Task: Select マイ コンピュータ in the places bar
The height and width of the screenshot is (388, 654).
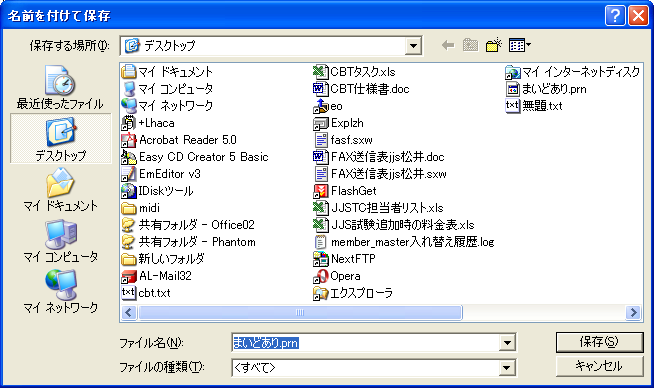Action: point(61,241)
